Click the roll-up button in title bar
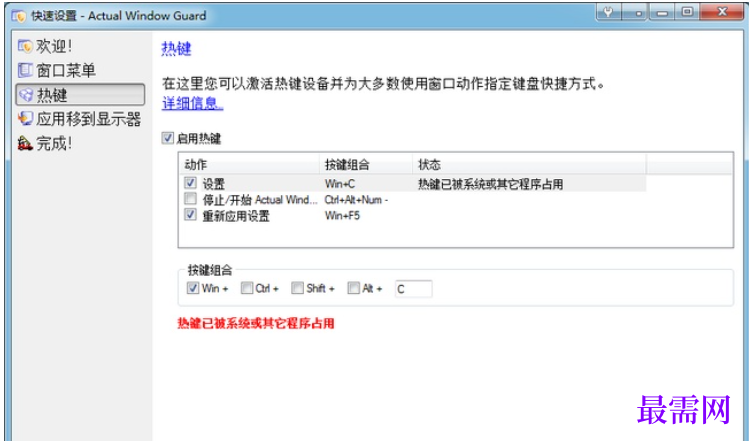 [635, 12]
